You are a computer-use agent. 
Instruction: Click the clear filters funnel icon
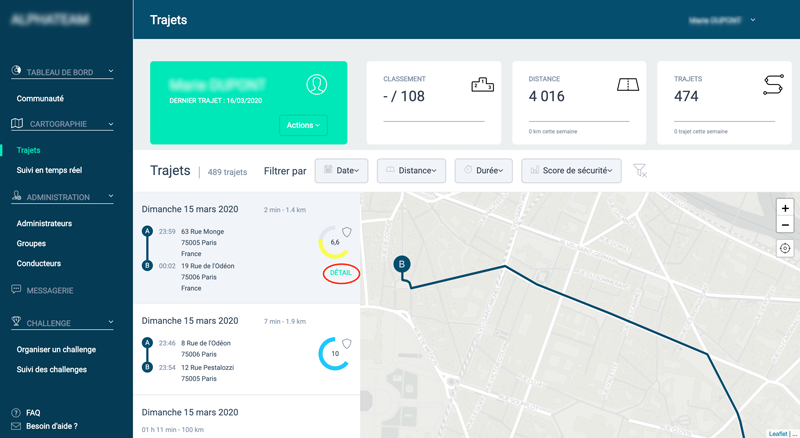click(640, 171)
